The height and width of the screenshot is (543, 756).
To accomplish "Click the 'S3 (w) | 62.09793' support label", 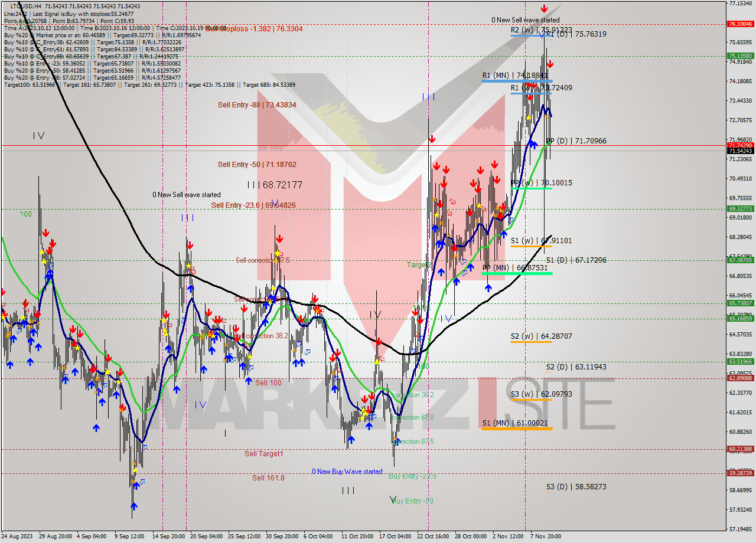I will 541,394.
